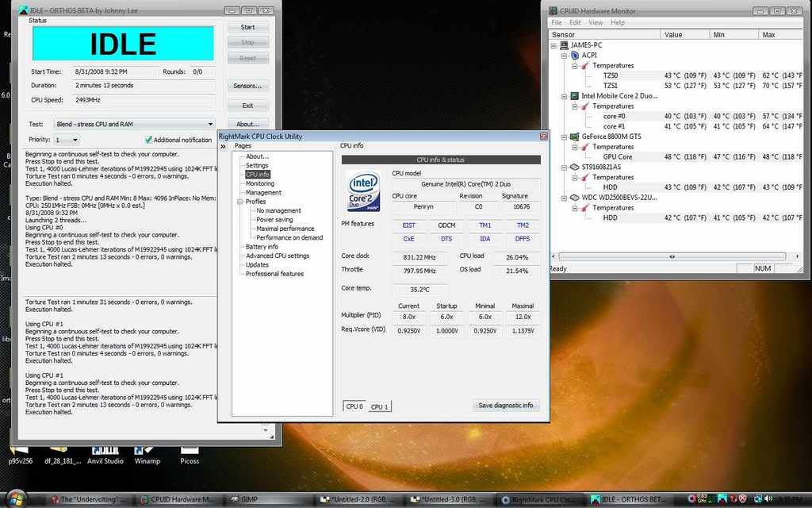The width and height of the screenshot is (812, 508).
Task: Click the Save diagnostic info button
Action: (x=506, y=406)
